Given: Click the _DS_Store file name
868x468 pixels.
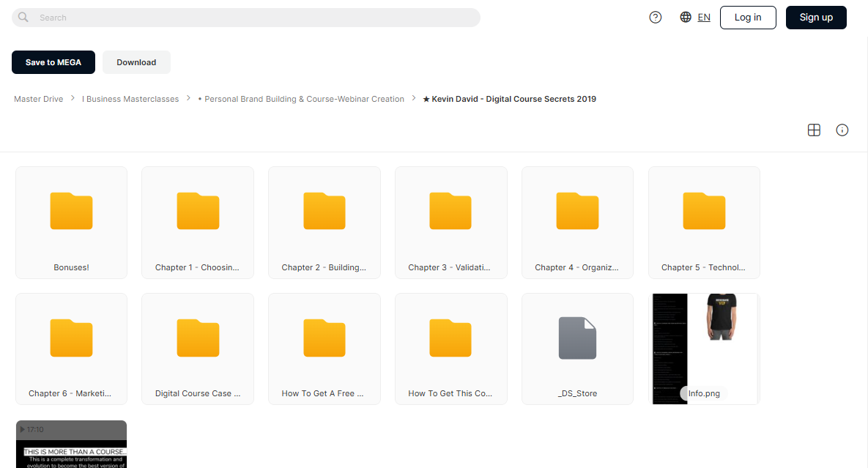Looking at the screenshot, I should click(577, 393).
